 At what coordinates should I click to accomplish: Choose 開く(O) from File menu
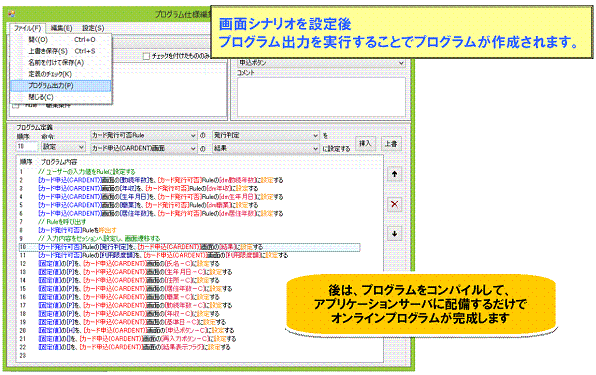coord(61,40)
